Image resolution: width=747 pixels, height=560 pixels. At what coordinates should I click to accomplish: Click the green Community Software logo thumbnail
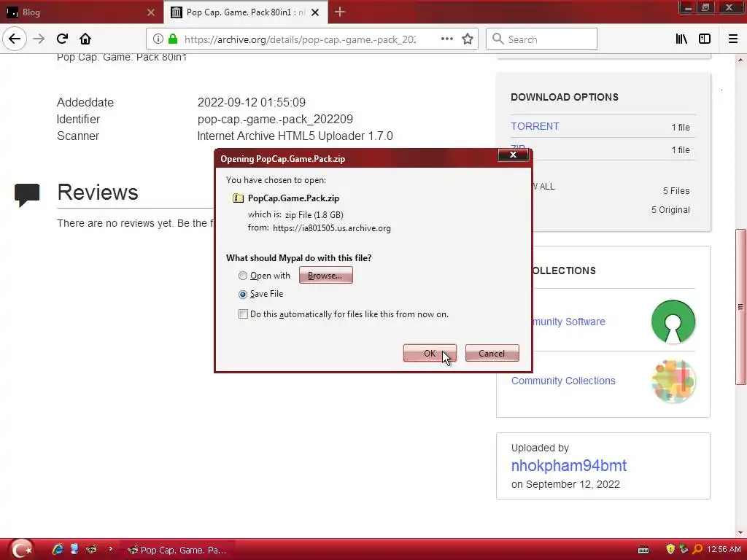pyautogui.click(x=673, y=322)
